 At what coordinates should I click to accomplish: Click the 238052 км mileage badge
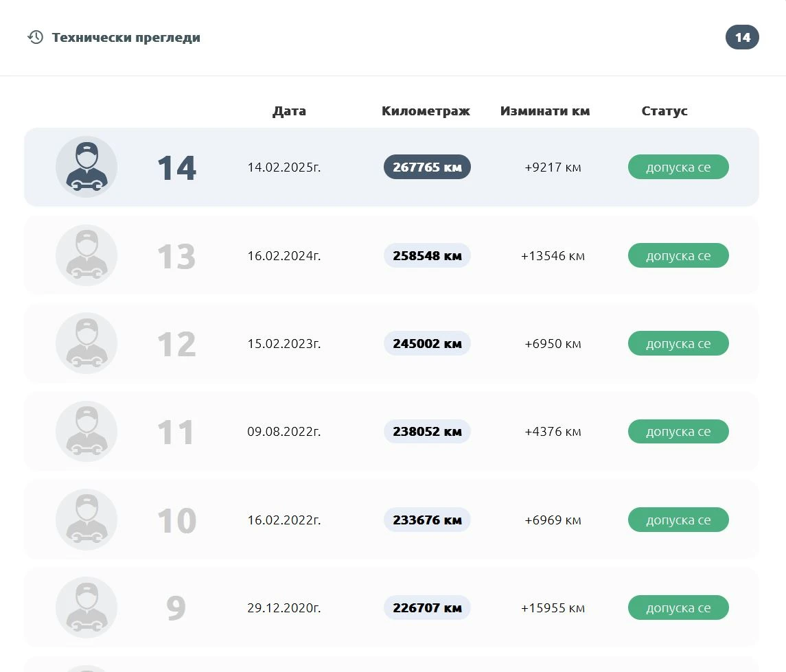pyautogui.click(x=427, y=432)
